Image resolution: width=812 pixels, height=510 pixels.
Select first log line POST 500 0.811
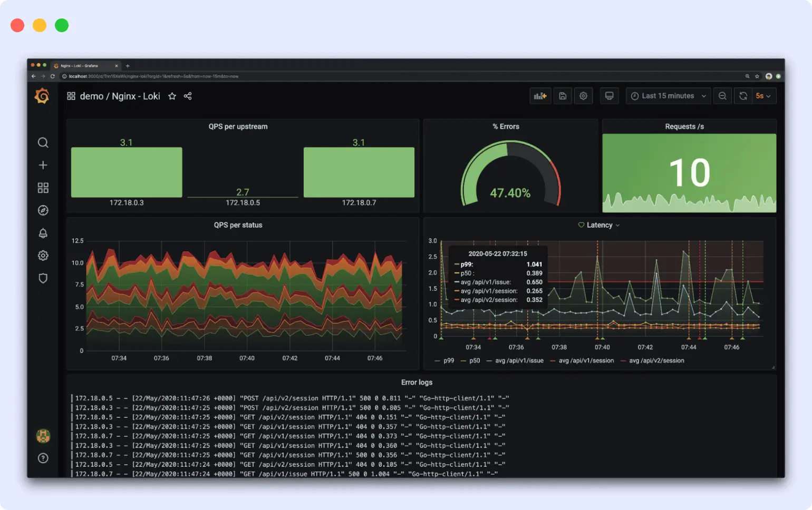point(292,398)
